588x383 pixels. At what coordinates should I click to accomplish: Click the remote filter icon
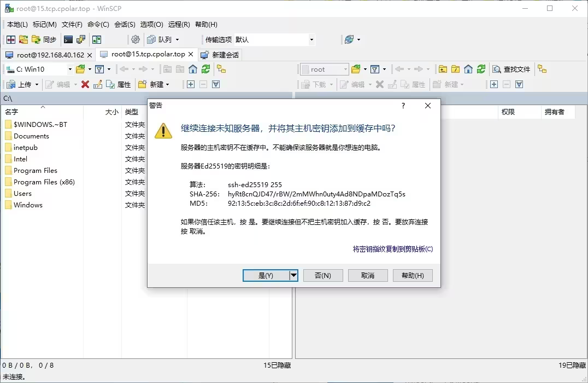375,69
